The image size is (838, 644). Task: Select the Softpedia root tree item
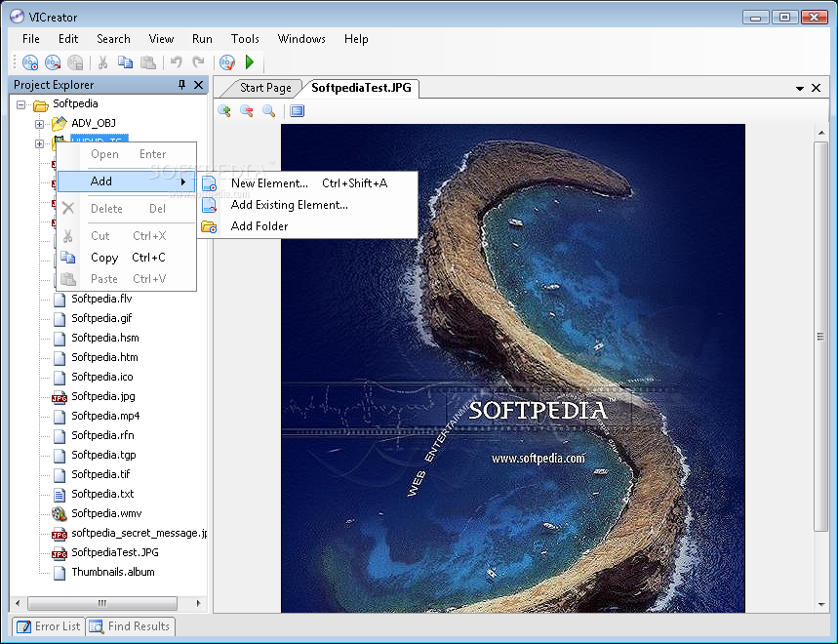click(75, 103)
